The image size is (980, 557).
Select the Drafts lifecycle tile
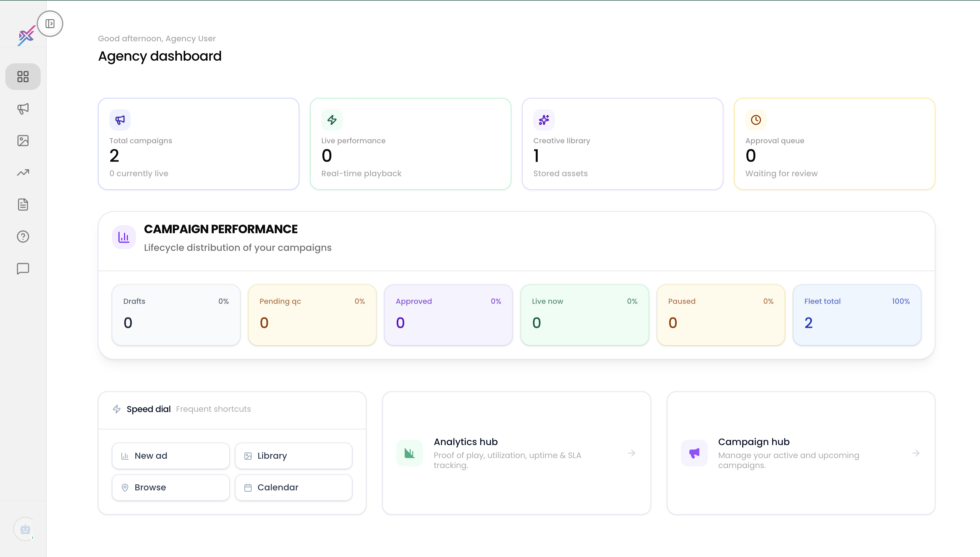tap(176, 315)
